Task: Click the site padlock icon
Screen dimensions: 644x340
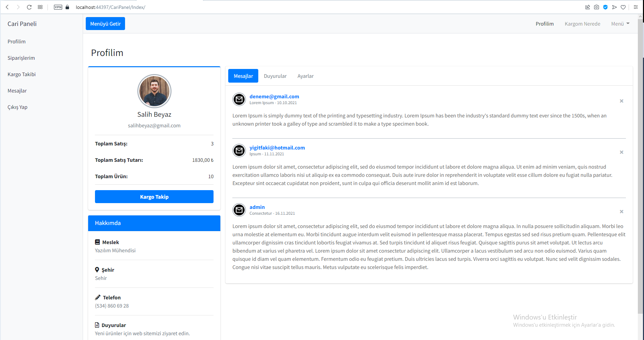Action: (67, 7)
